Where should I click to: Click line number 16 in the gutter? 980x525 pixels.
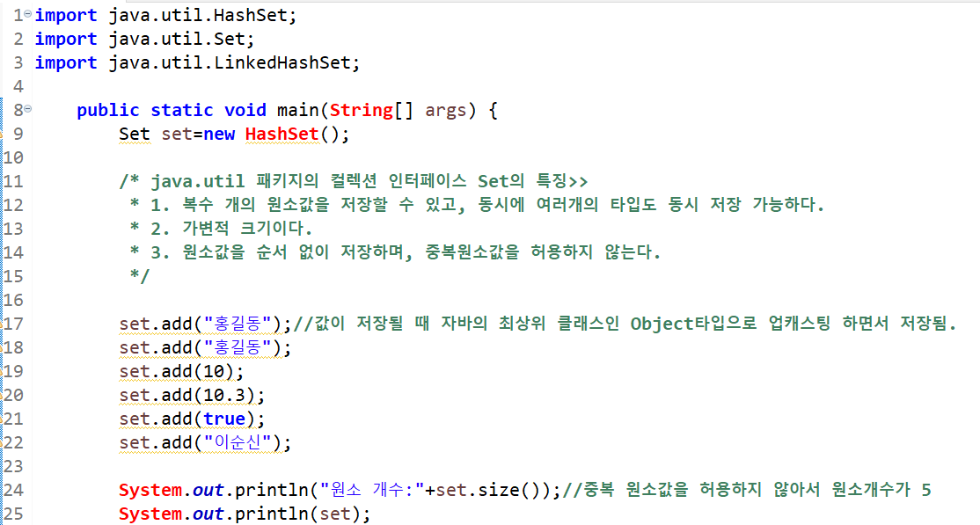13,300
